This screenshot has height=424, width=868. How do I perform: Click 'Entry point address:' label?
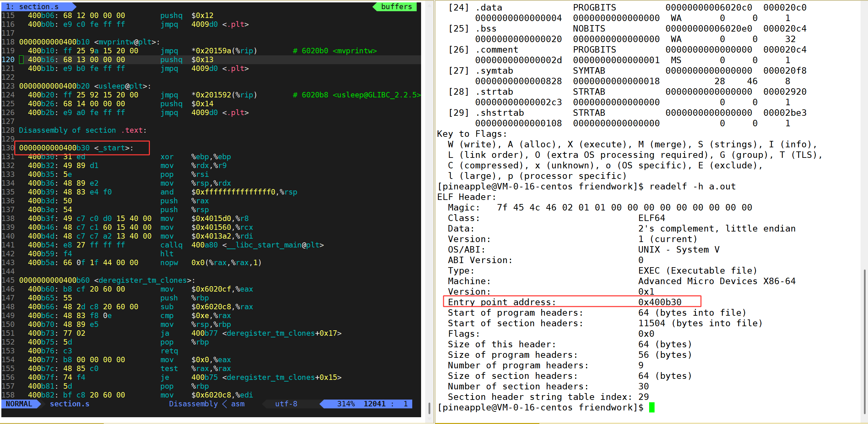tap(502, 302)
